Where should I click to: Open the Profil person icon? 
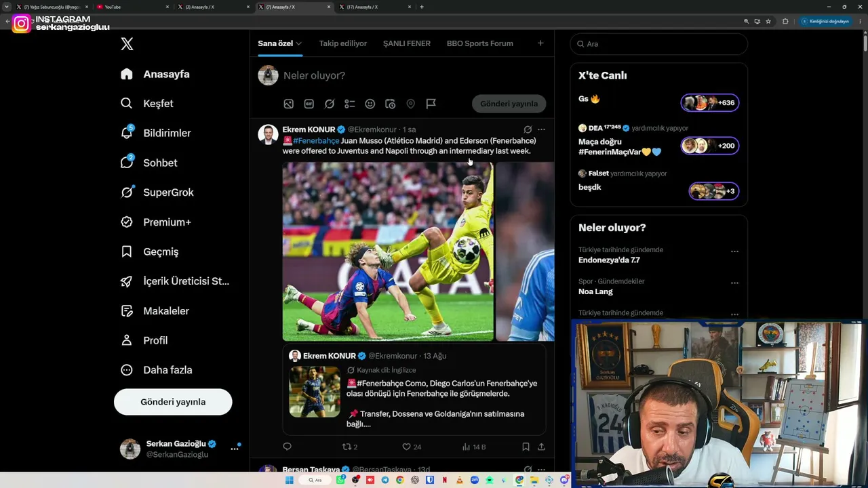pyautogui.click(x=127, y=340)
